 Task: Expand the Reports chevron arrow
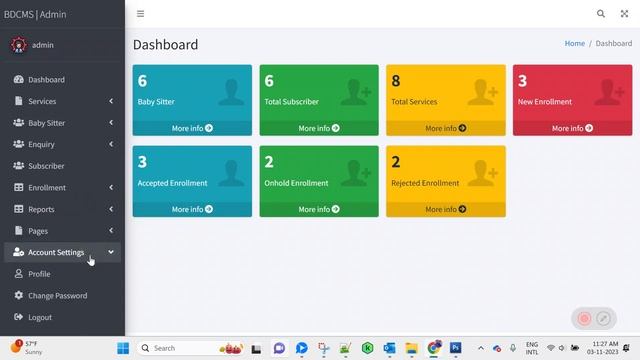(111, 209)
